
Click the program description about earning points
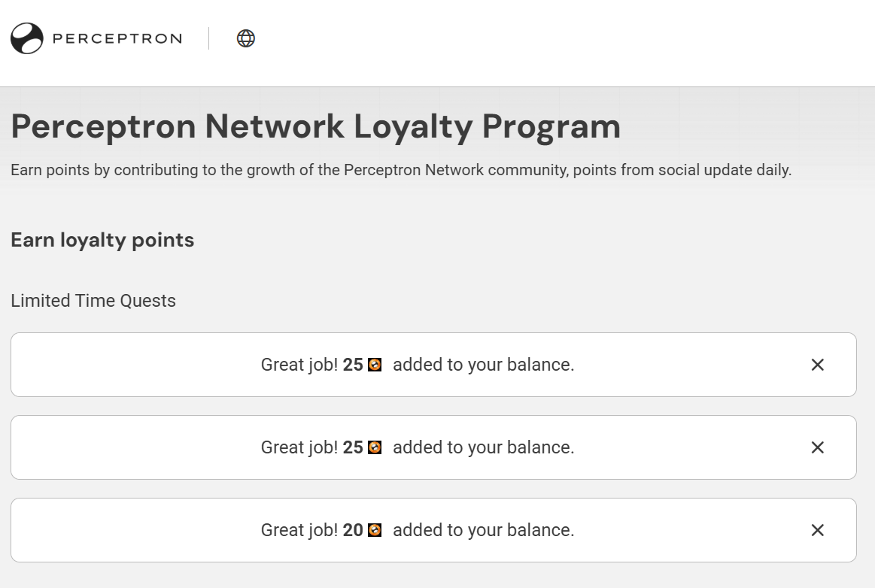(x=401, y=170)
